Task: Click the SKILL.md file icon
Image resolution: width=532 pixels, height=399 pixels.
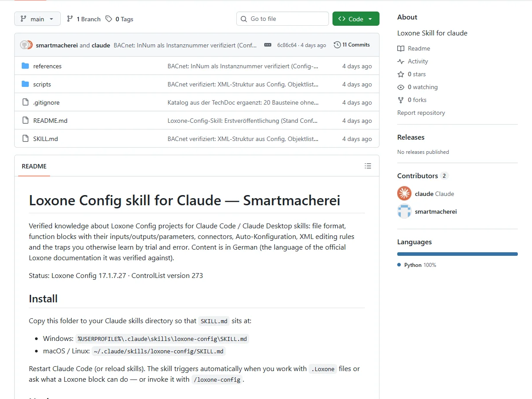Action: click(x=25, y=139)
